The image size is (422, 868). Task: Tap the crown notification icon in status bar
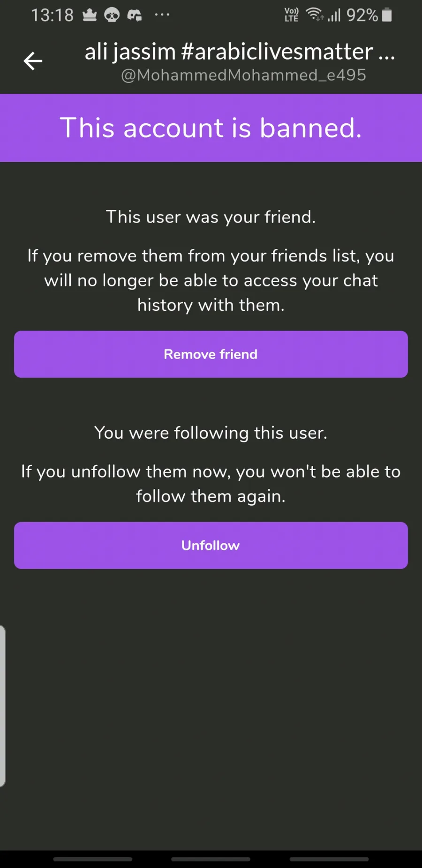click(x=90, y=15)
